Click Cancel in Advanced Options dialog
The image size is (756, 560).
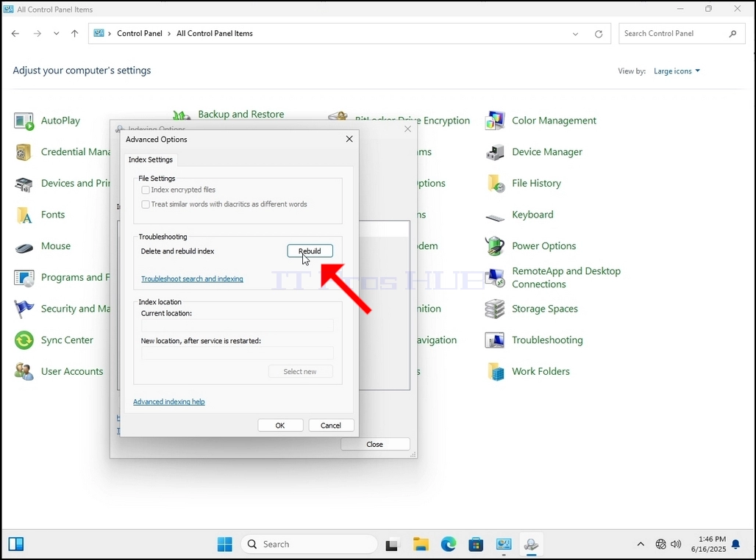(x=331, y=426)
